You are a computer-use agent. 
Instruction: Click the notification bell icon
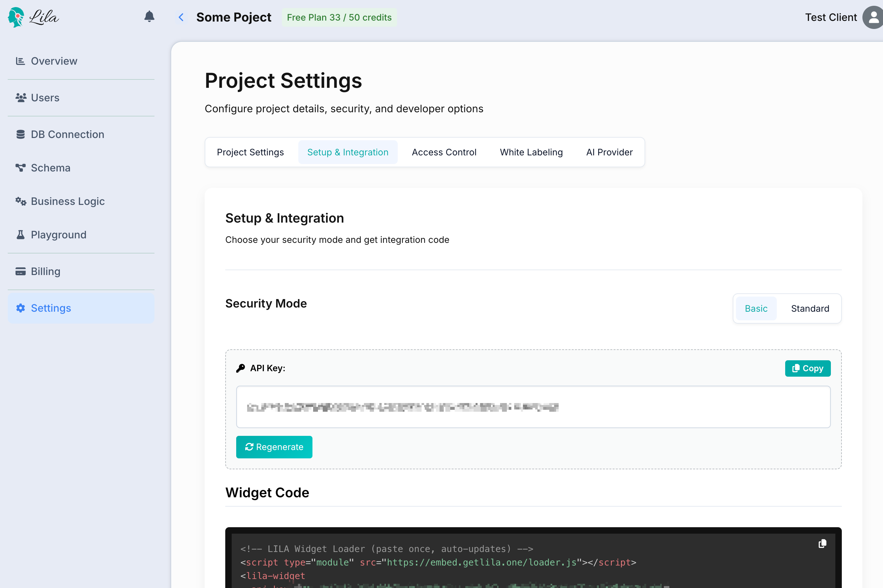pos(149,16)
